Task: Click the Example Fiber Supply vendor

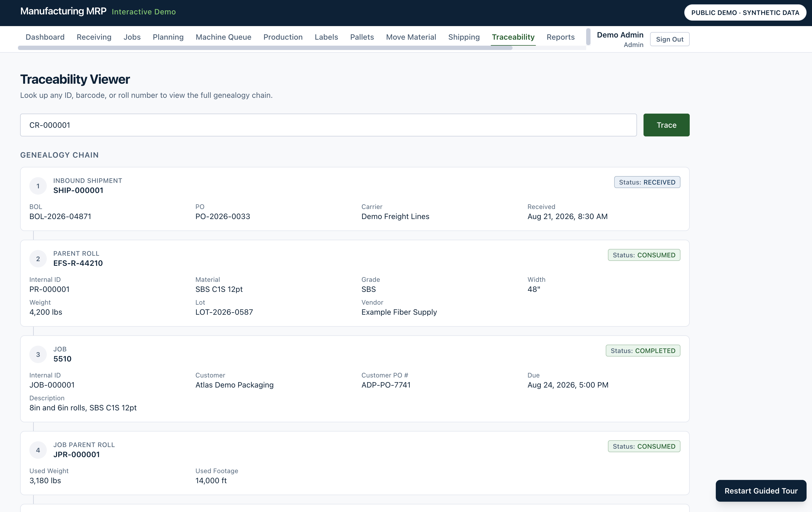Action: tap(399, 312)
